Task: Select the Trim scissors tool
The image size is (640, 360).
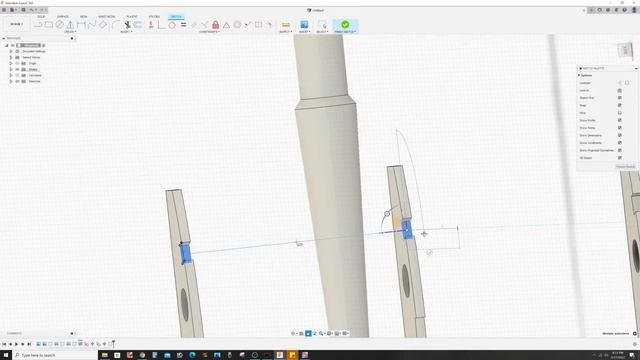Action: click(127, 25)
